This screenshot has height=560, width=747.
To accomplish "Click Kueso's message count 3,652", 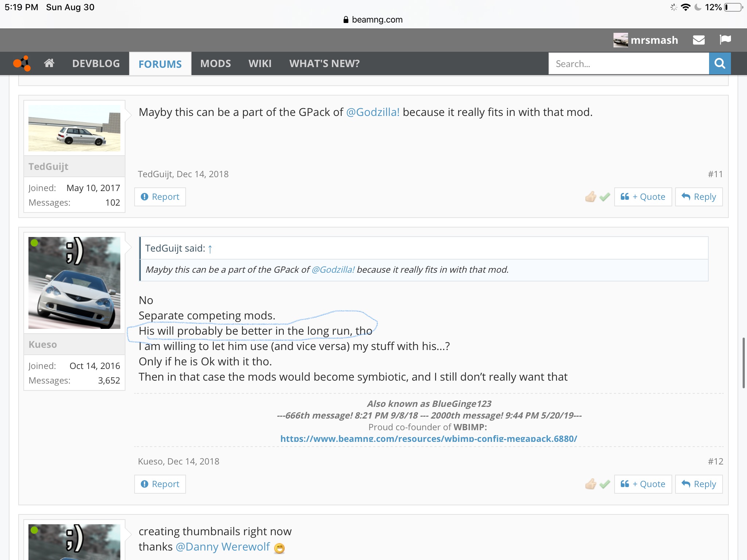I will point(109,381).
